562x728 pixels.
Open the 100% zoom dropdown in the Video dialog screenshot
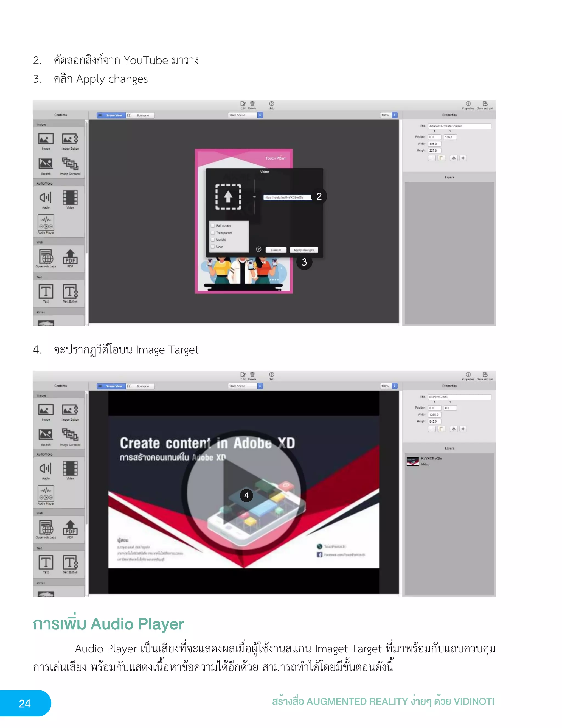coord(389,115)
